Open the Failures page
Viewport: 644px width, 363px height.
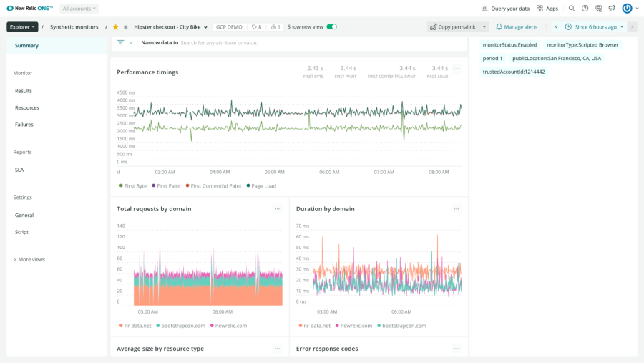tap(24, 125)
